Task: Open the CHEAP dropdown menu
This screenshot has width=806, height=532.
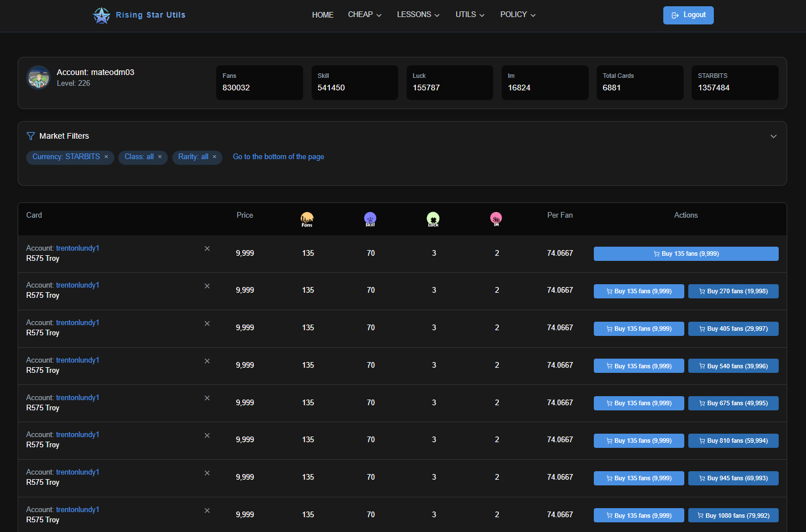Action: 365,15
